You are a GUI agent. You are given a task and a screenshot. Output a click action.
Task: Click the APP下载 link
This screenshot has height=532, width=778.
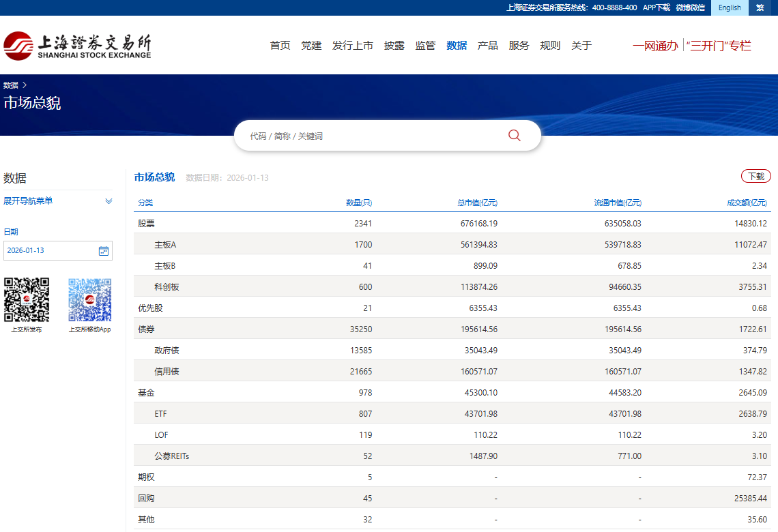656,8
